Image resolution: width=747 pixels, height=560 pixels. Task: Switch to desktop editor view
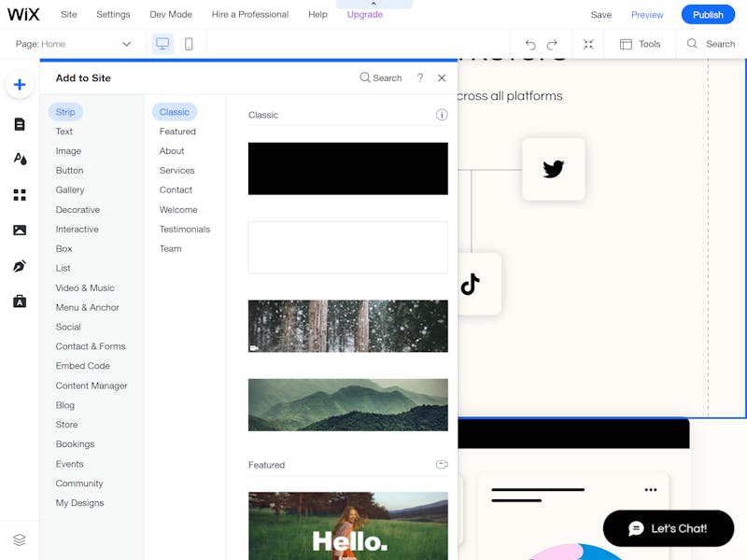(162, 44)
